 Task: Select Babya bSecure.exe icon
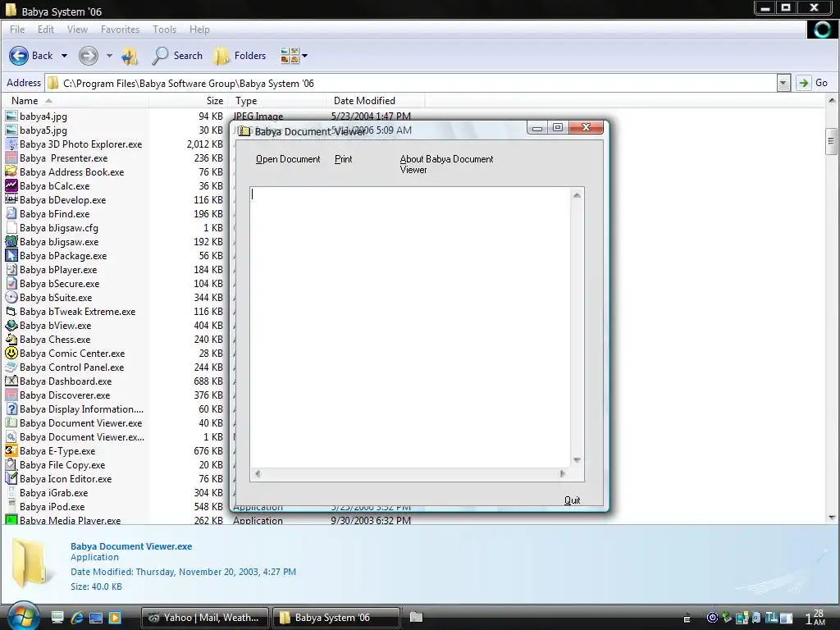pyautogui.click(x=11, y=283)
